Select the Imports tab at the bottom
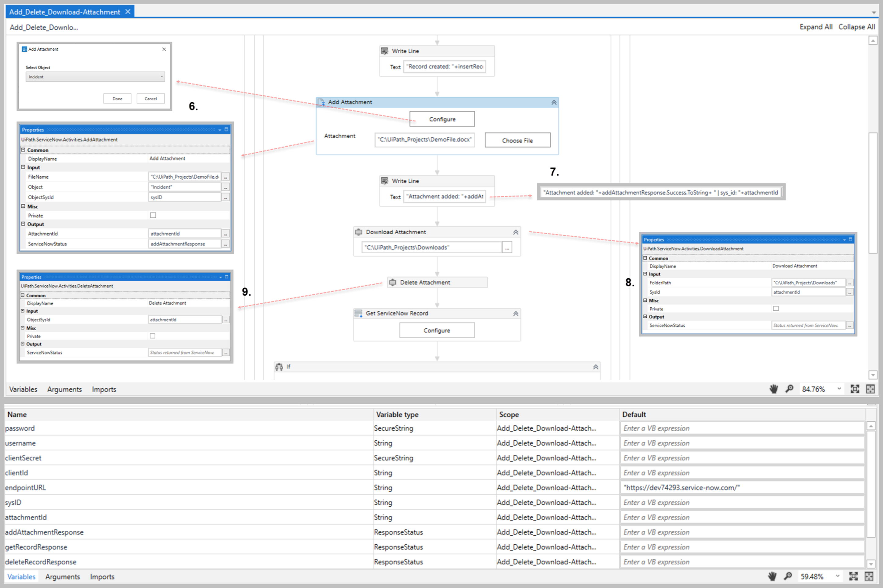 point(102,576)
